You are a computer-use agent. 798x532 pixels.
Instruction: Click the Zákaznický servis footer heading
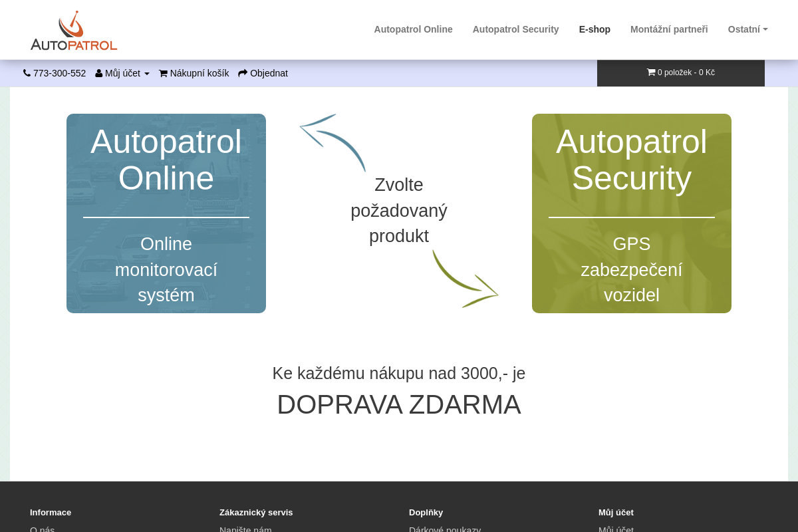coord(256,512)
